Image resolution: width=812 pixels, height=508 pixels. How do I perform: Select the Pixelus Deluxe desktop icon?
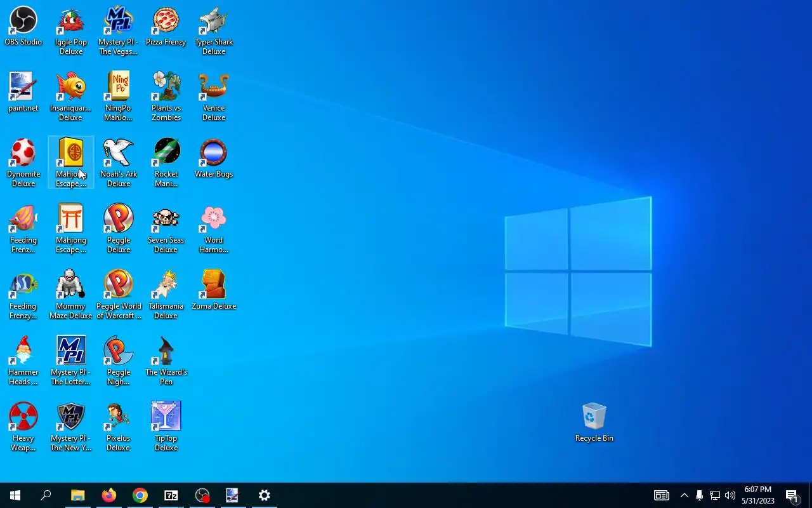coord(119,427)
